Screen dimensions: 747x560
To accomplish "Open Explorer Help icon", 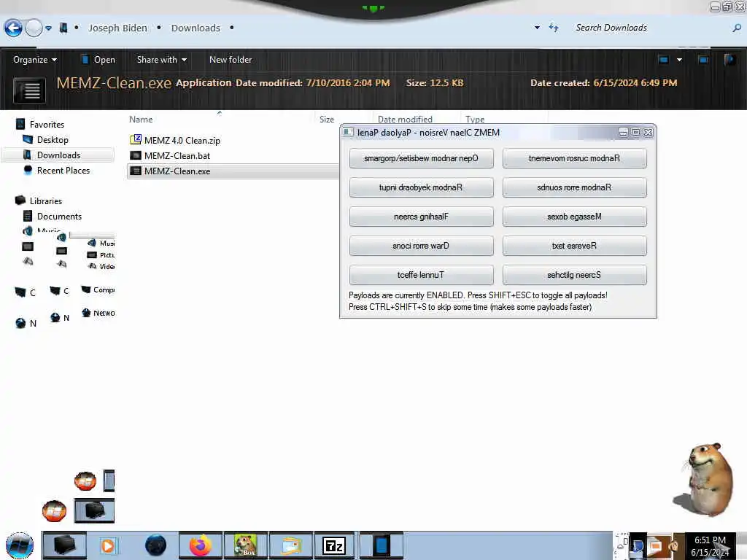I will (x=729, y=60).
